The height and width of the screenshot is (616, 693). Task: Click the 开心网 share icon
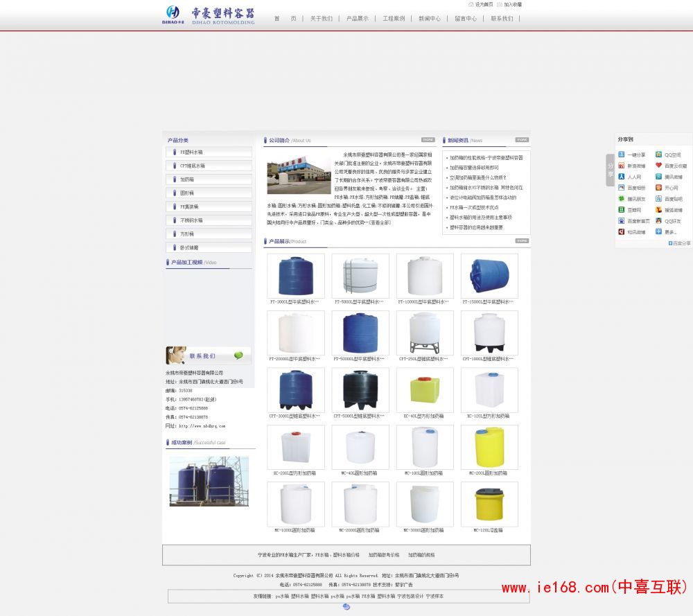coord(658,188)
